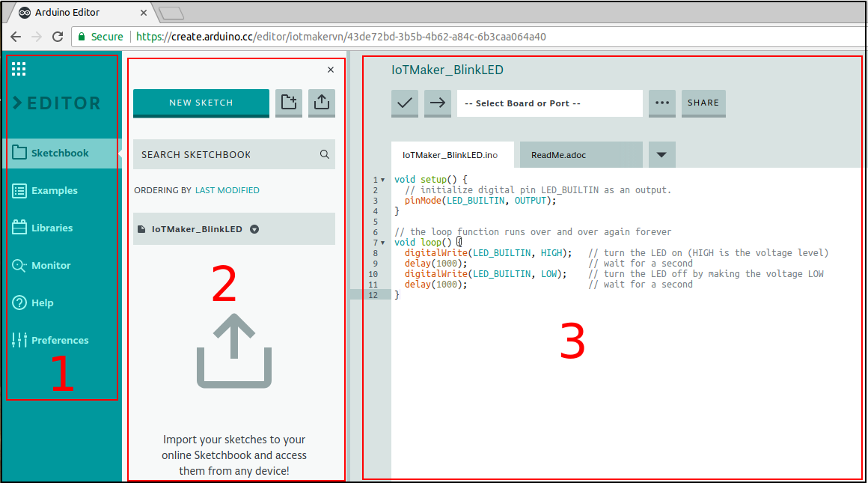Click the Share button
Screen dimensions: 868x483
coord(703,103)
